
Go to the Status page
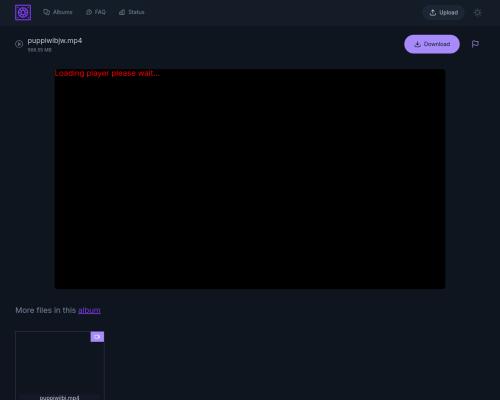132,12
